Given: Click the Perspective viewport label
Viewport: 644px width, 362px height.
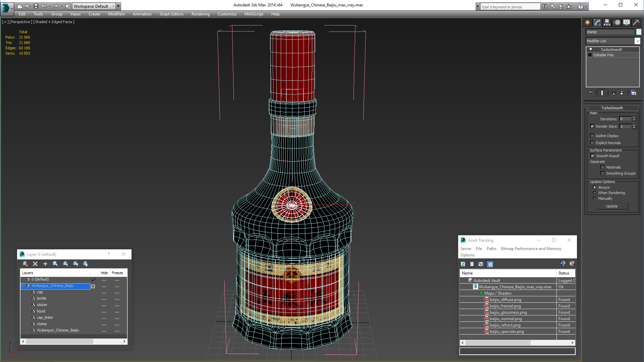Looking at the screenshot, I should tap(21, 22).
